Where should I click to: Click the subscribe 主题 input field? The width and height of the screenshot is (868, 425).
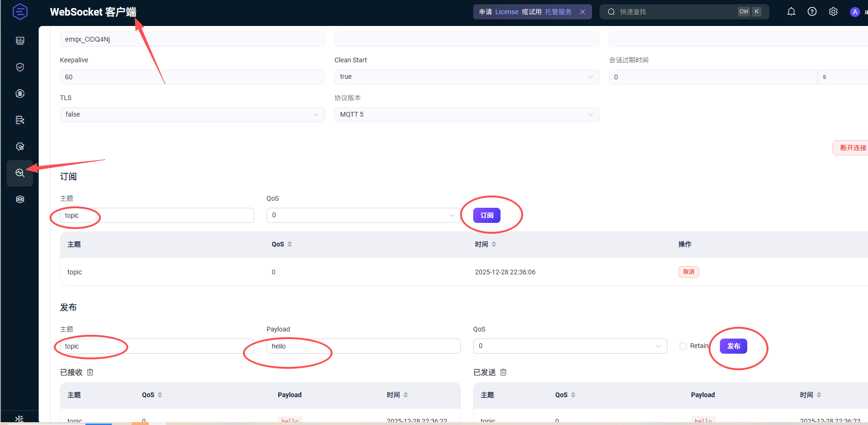pos(157,215)
